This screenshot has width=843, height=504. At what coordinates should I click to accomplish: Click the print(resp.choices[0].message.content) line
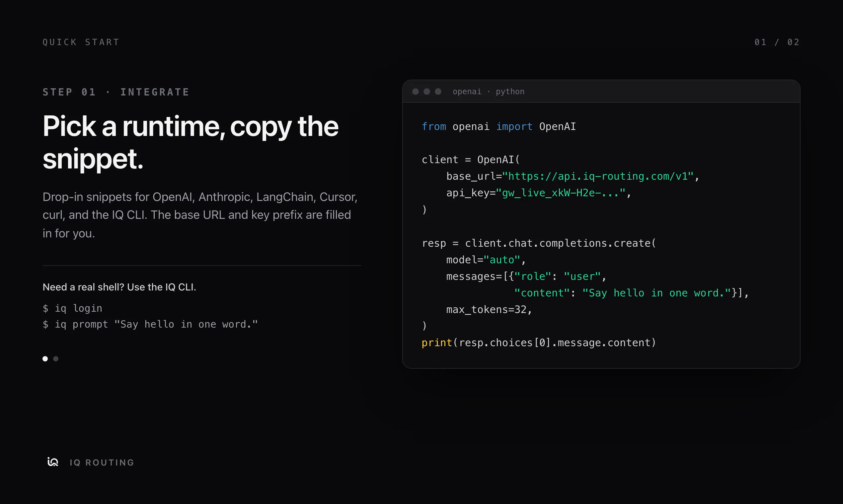pos(539,343)
